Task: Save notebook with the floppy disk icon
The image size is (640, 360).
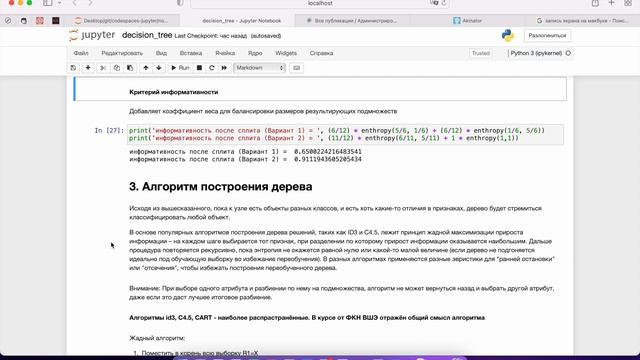Action: [73, 68]
